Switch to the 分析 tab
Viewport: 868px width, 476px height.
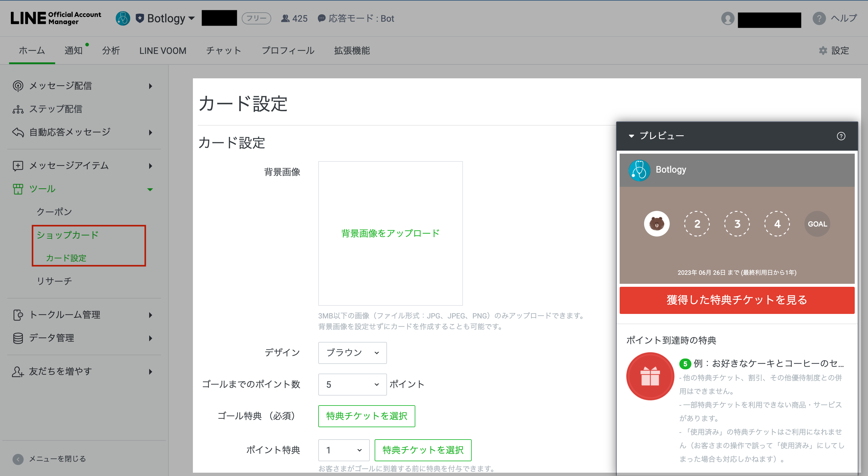111,51
